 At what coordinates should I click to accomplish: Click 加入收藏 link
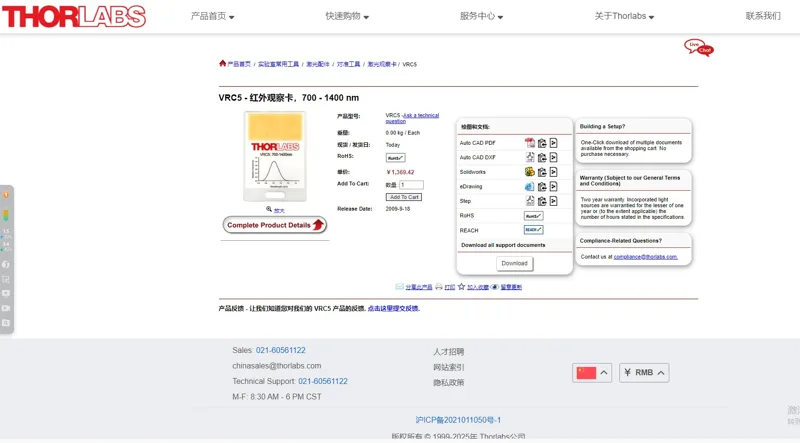click(x=478, y=287)
